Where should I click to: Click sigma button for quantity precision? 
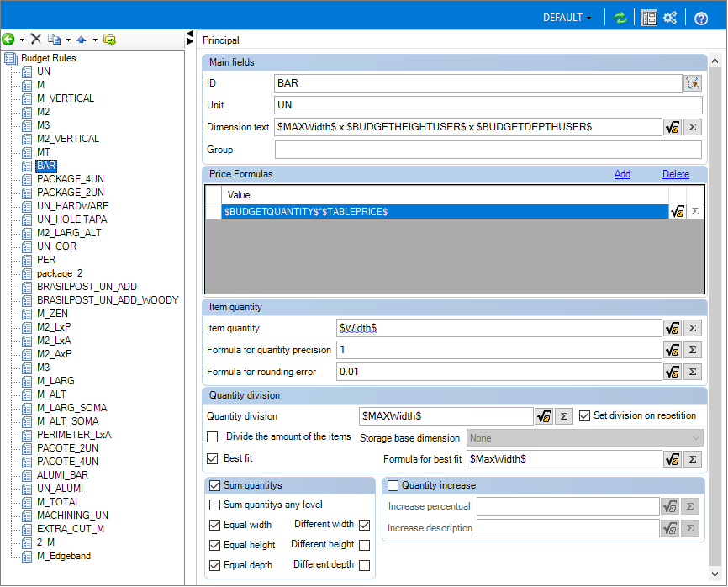coord(692,350)
